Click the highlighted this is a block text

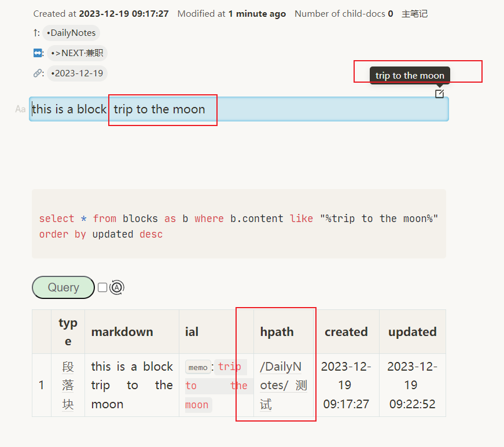tap(69, 109)
